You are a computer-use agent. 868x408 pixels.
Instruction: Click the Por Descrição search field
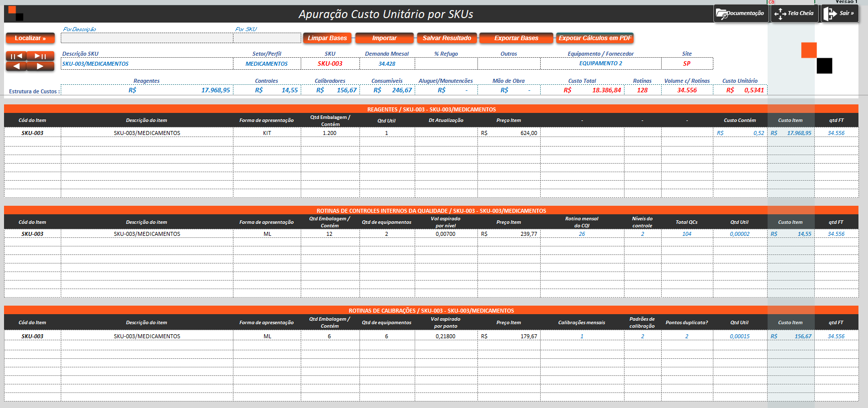point(147,38)
